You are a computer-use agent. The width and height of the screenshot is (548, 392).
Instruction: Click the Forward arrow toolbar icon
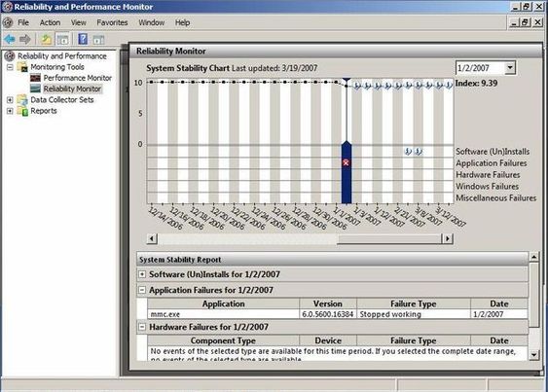pos(24,39)
